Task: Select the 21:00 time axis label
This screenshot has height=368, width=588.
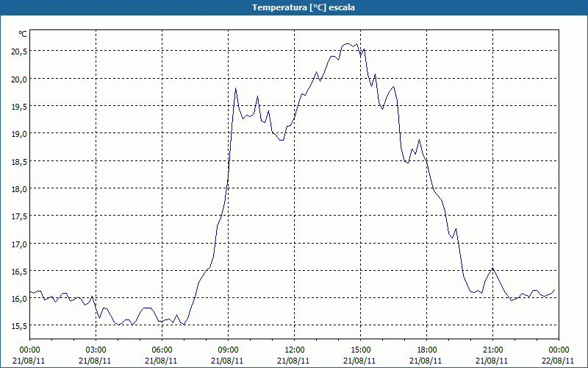Action: point(492,350)
